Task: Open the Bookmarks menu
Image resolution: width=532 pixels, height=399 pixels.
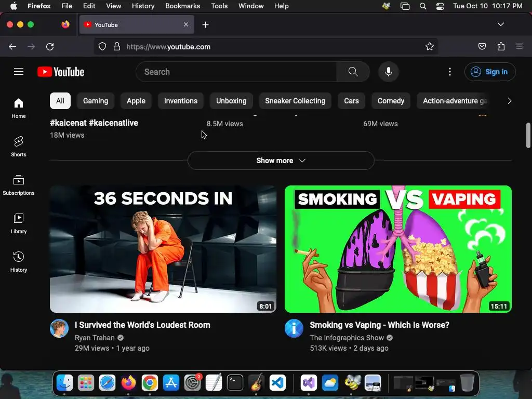Action: tap(182, 6)
